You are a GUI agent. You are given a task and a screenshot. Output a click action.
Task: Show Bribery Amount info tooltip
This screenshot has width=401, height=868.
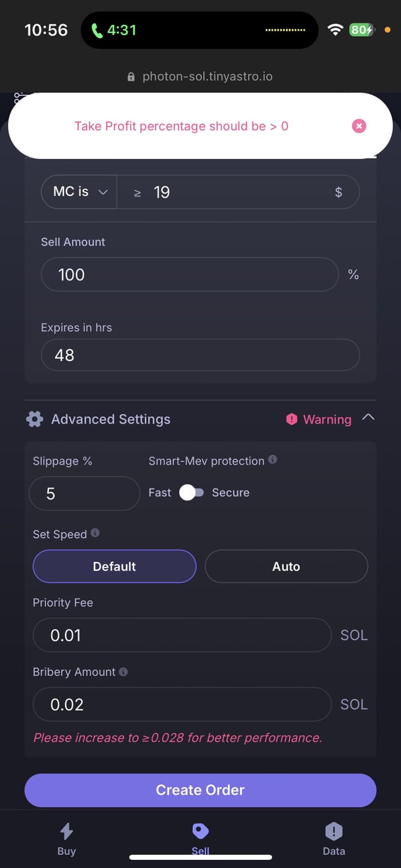pos(123,671)
